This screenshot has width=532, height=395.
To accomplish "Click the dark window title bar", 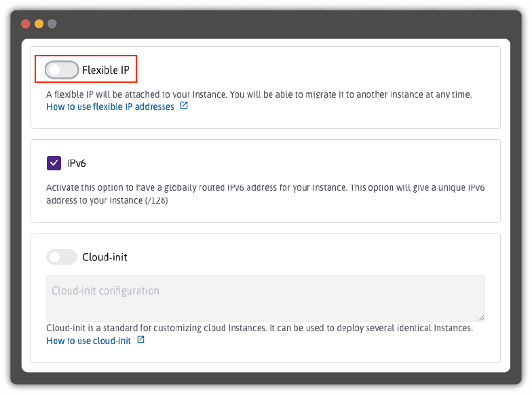I will click(x=271, y=24).
